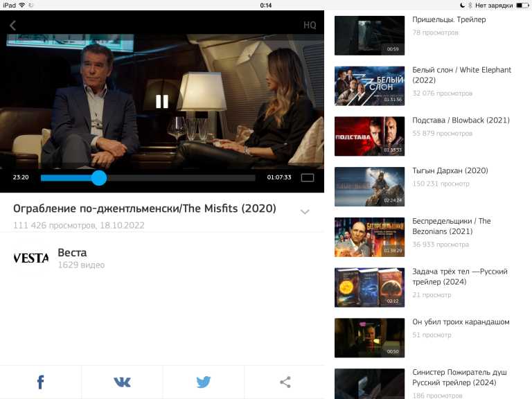The image size is (532, 399).
Task: Enter fullscreen mode
Action: point(308,177)
